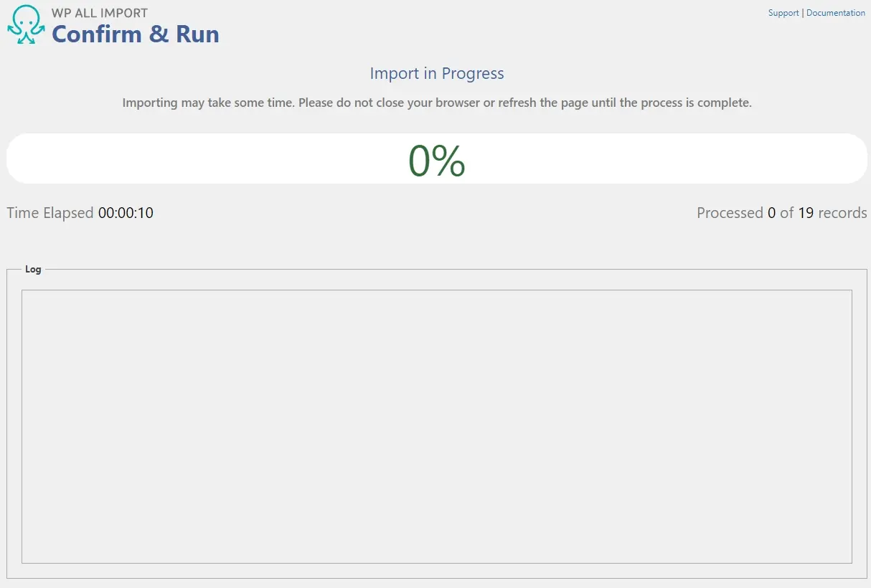Click the total 19 records number

pyautogui.click(x=805, y=213)
